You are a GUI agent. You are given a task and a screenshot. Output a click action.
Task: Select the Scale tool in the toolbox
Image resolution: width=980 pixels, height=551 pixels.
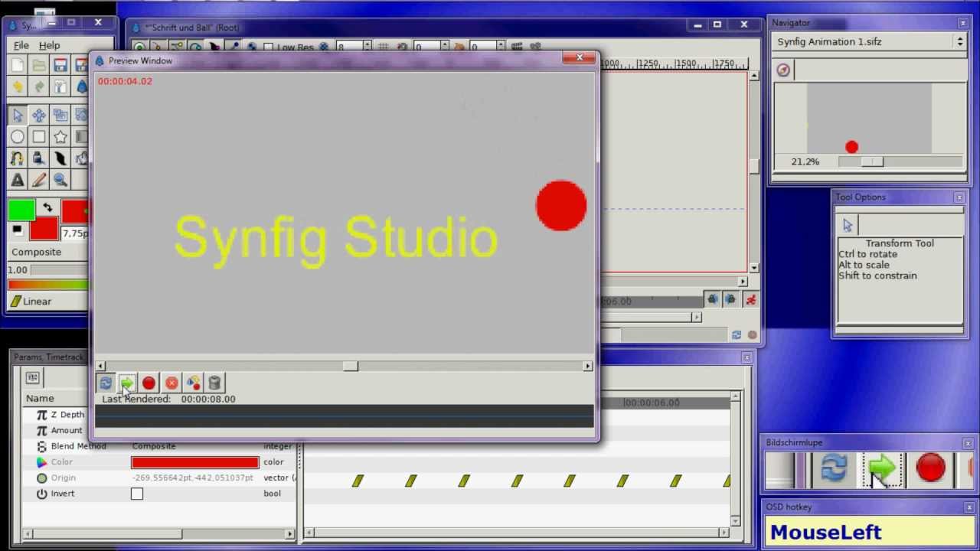pyautogui.click(x=60, y=116)
